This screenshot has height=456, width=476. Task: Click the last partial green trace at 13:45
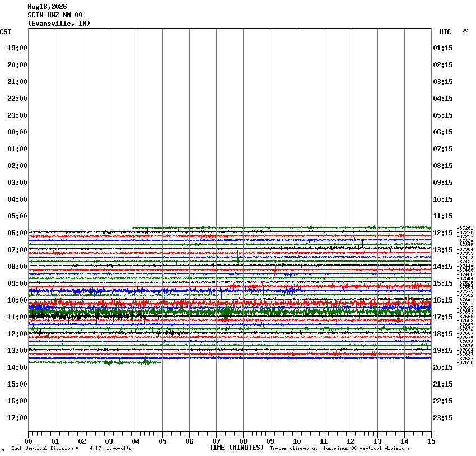(x=95, y=362)
